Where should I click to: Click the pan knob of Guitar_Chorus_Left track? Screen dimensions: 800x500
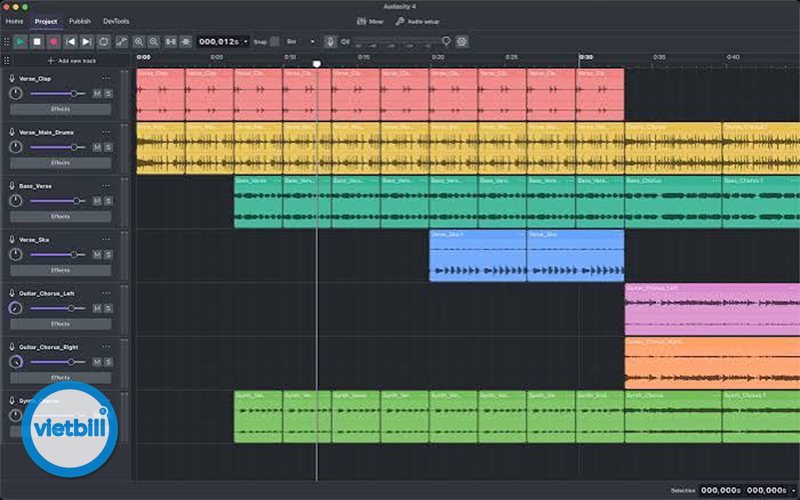pyautogui.click(x=16, y=308)
